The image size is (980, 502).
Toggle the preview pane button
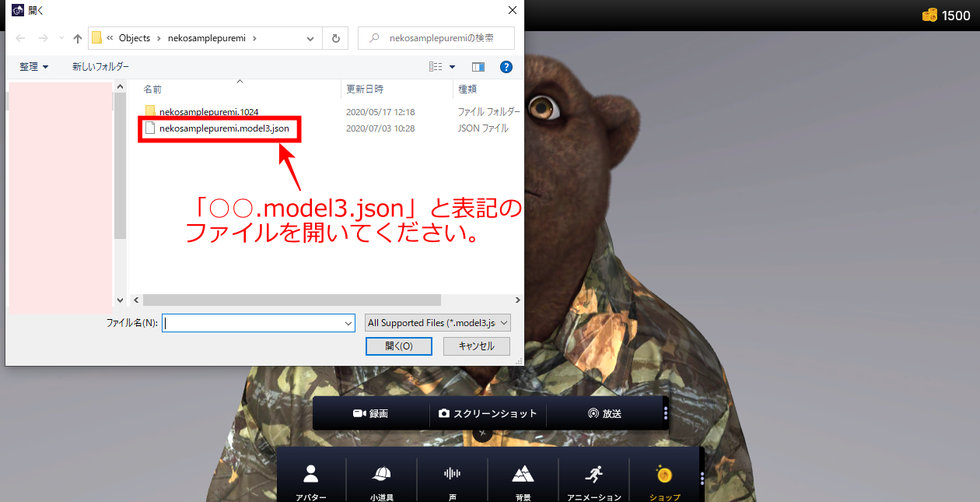click(478, 67)
